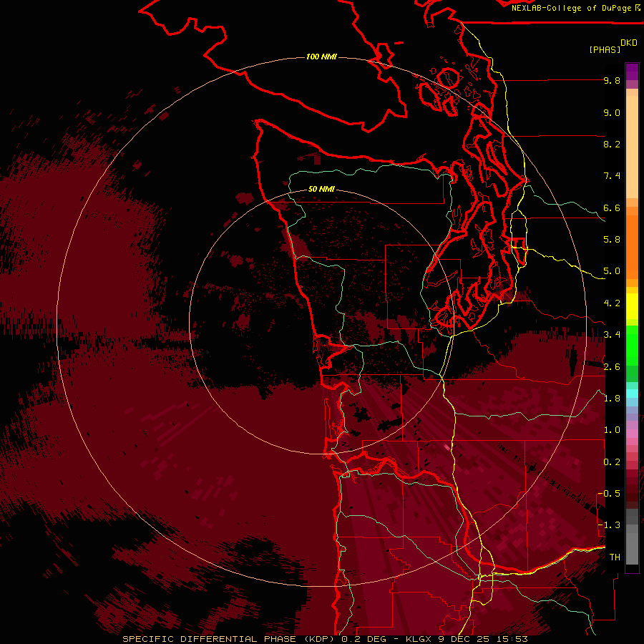Click the 1.0 value on color scale

[x=612, y=430]
